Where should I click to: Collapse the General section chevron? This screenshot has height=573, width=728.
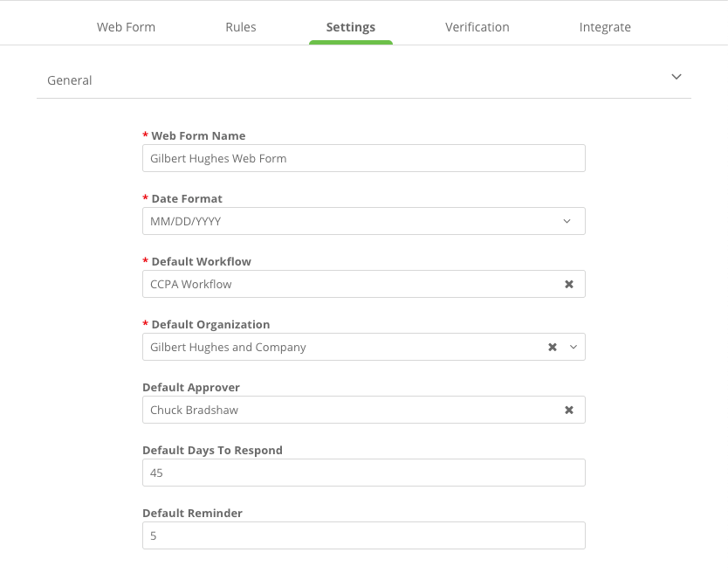point(676,77)
